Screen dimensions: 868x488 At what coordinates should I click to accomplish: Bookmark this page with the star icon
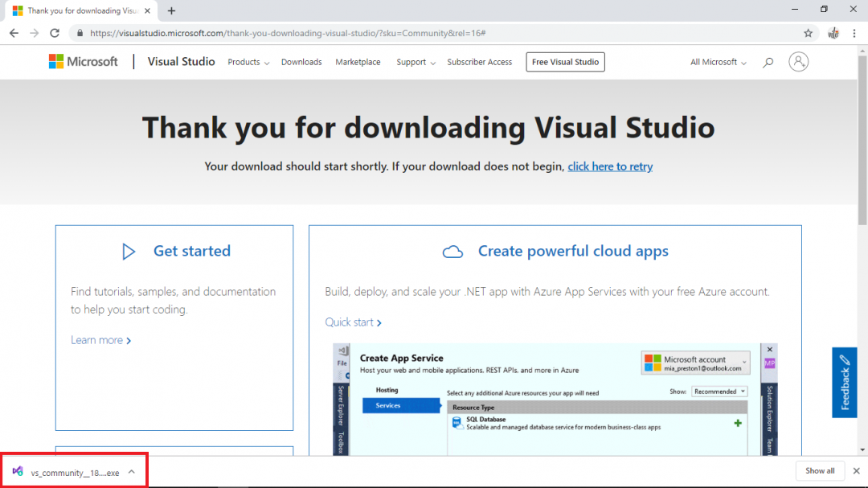809,33
